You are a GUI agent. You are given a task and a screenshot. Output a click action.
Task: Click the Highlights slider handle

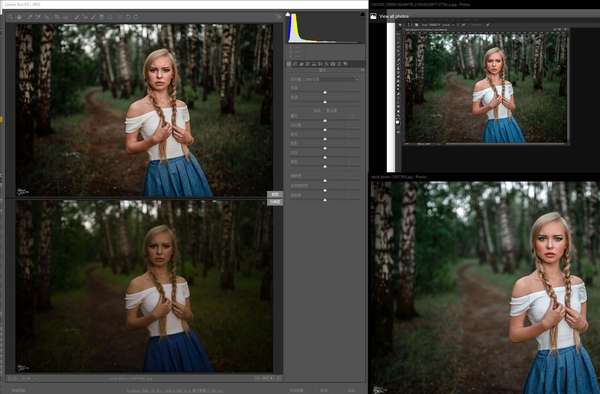tap(325, 139)
